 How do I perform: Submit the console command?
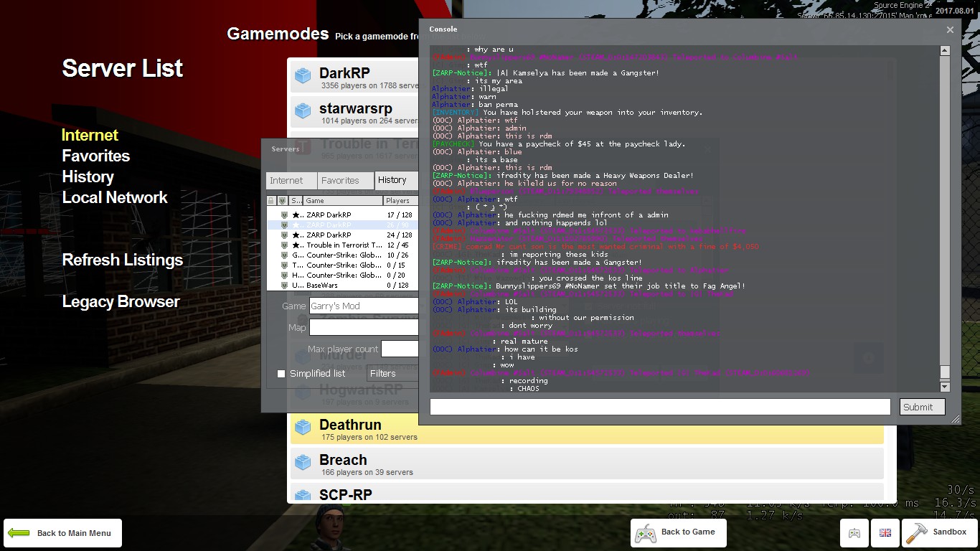tap(923, 407)
